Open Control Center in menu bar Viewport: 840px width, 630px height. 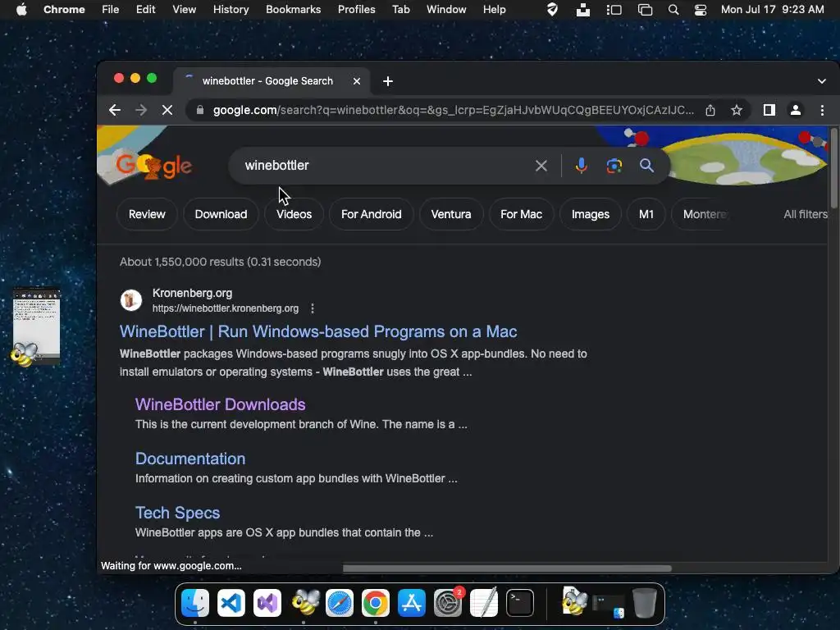[701, 10]
